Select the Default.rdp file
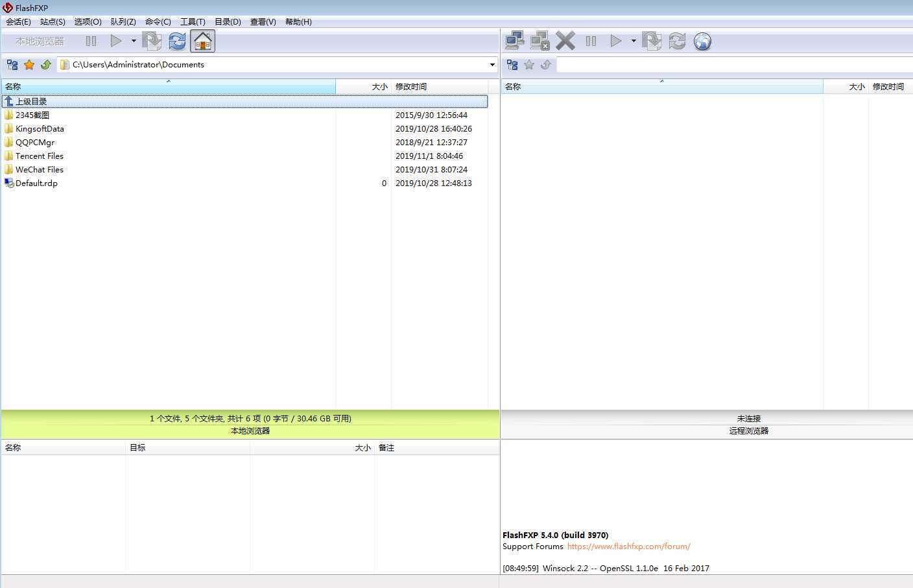Viewport: 913px width, 588px height. point(36,183)
